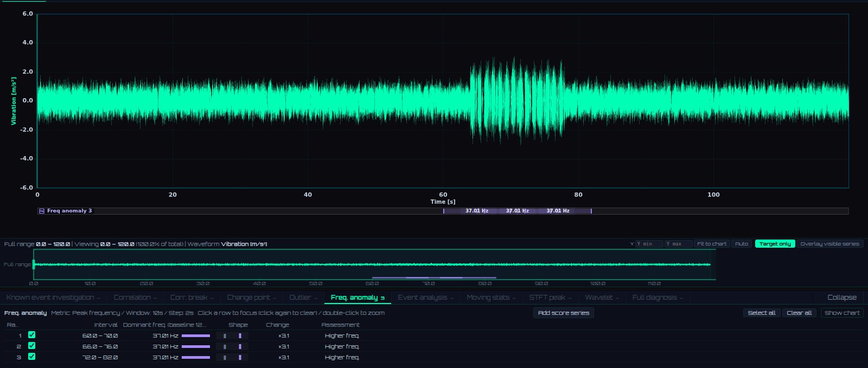Click Fit to chart button
Viewport: 868px width, 368px height.
click(712, 244)
